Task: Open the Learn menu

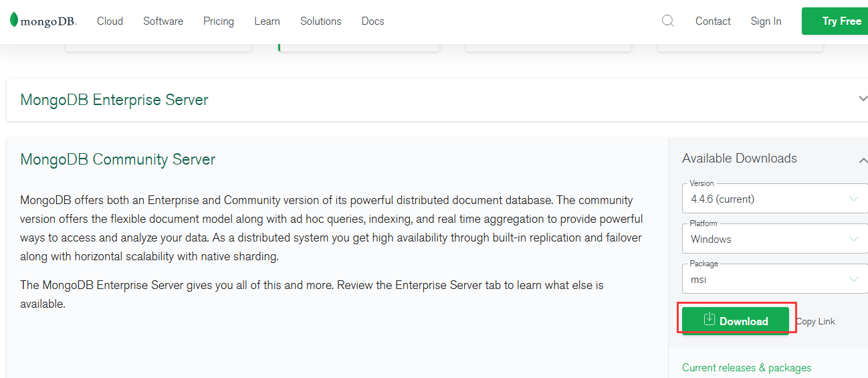Action: click(x=267, y=21)
